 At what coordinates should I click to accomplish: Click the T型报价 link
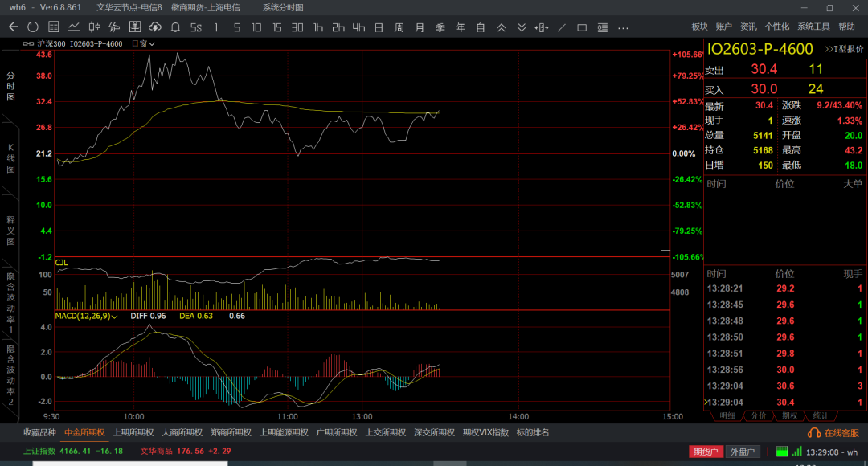click(x=843, y=49)
